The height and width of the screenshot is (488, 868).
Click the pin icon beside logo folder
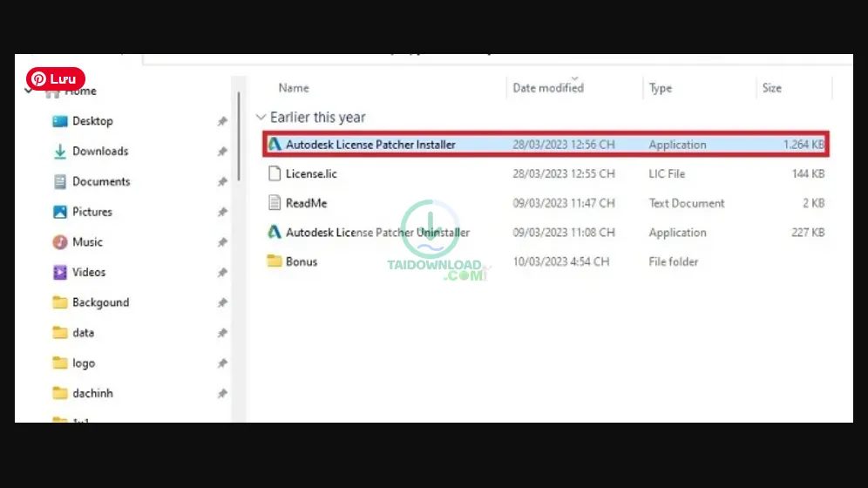click(222, 363)
